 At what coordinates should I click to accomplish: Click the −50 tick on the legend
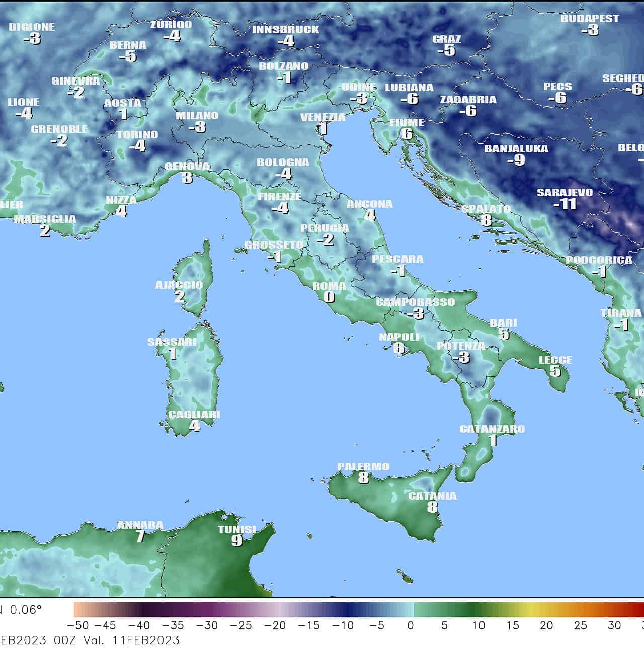click(77, 625)
